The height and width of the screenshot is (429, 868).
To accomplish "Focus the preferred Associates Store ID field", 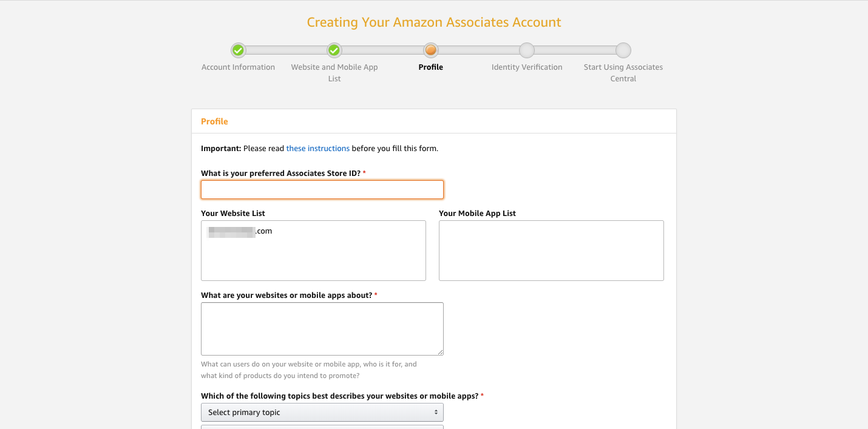I will (322, 189).
